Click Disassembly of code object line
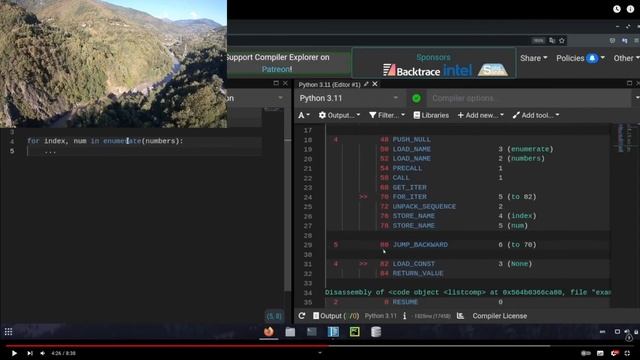This screenshot has width=640, height=360. tap(467, 292)
